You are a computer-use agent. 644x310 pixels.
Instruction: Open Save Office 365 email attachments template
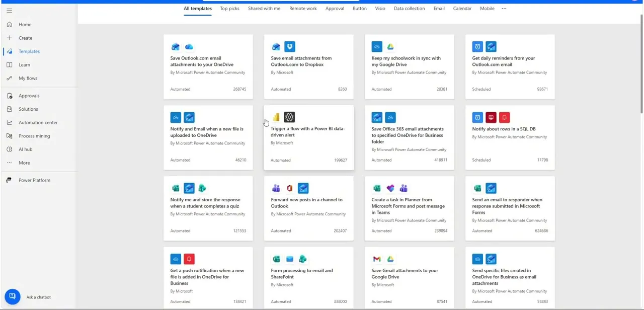pyautogui.click(x=410, y=137)
